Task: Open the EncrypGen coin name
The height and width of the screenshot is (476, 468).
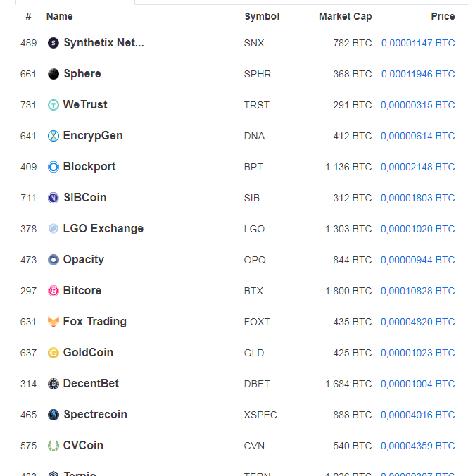Action: click(93, 136)
